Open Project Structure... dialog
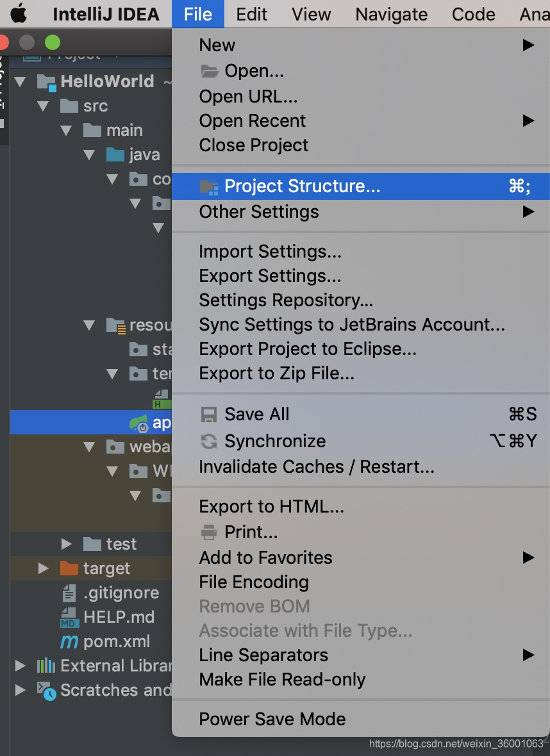The height and width of the screenshot is (756, 550). point(361,186)
